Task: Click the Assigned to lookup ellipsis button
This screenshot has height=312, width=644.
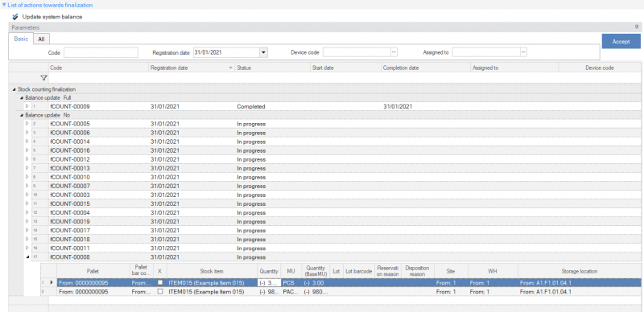Action: 524,52
